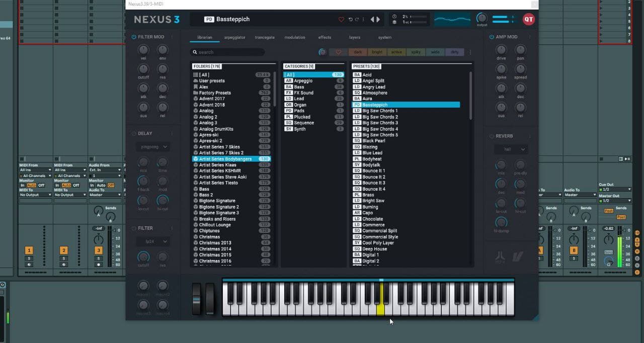The height and width of the screenshot is (343, 644).
Task: Toggle FILTER section power button
Action: click(x=133, y=228)
